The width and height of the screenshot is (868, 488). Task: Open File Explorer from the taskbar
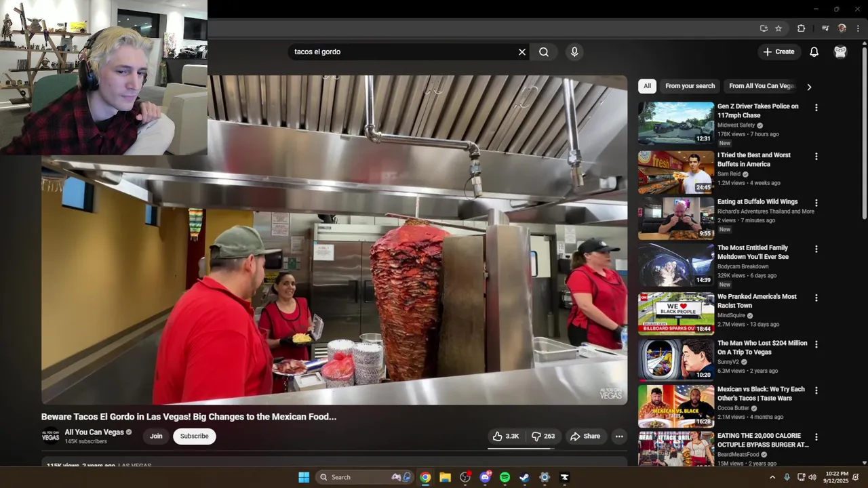(445, 477)
